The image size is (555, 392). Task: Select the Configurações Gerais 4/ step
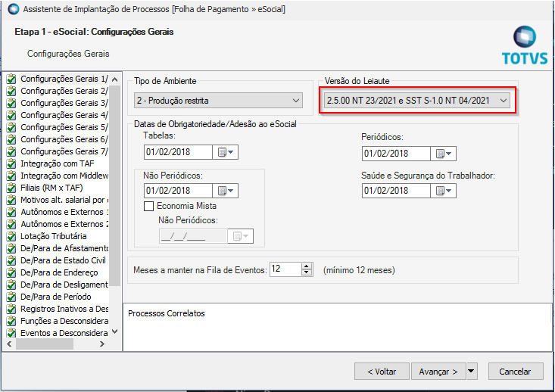coord(64,115)
